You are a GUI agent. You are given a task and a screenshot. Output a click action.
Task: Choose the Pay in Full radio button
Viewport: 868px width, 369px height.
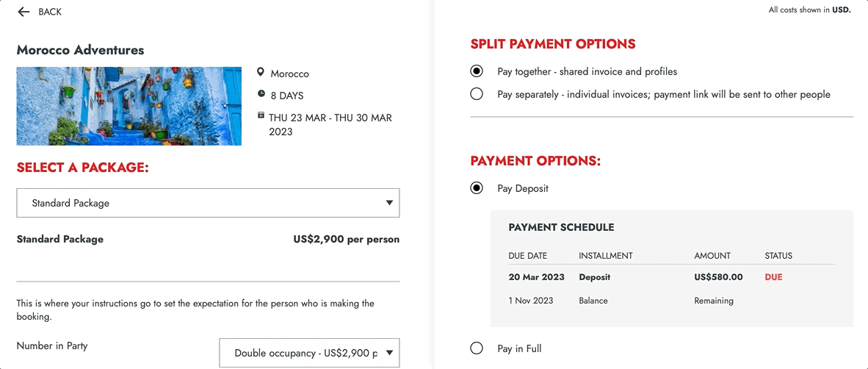pos(476,348)
